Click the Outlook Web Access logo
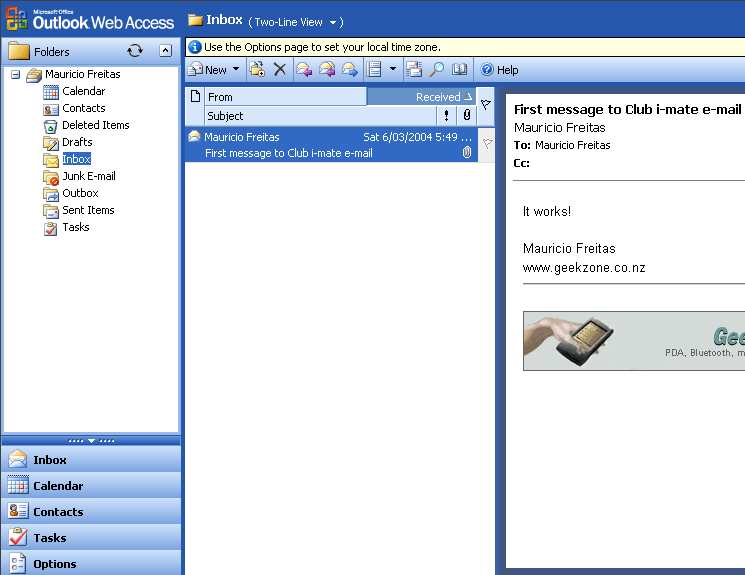 (x=89, y=19)
